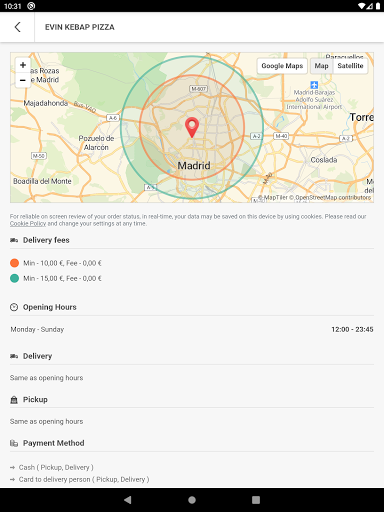This screenshot has height=512, width=384.
Task: Click the red restaurant location pin
Action: pyautogui.click(x=192, y=127)
